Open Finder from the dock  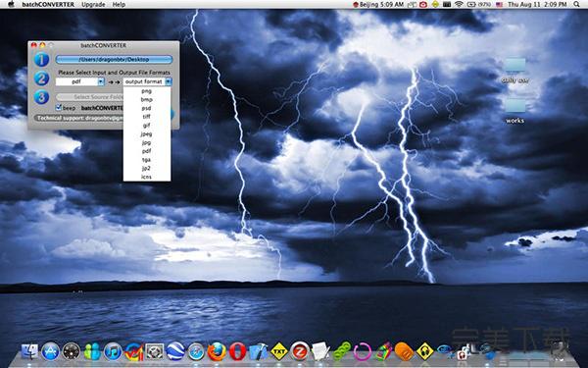[x=29, y=352]
